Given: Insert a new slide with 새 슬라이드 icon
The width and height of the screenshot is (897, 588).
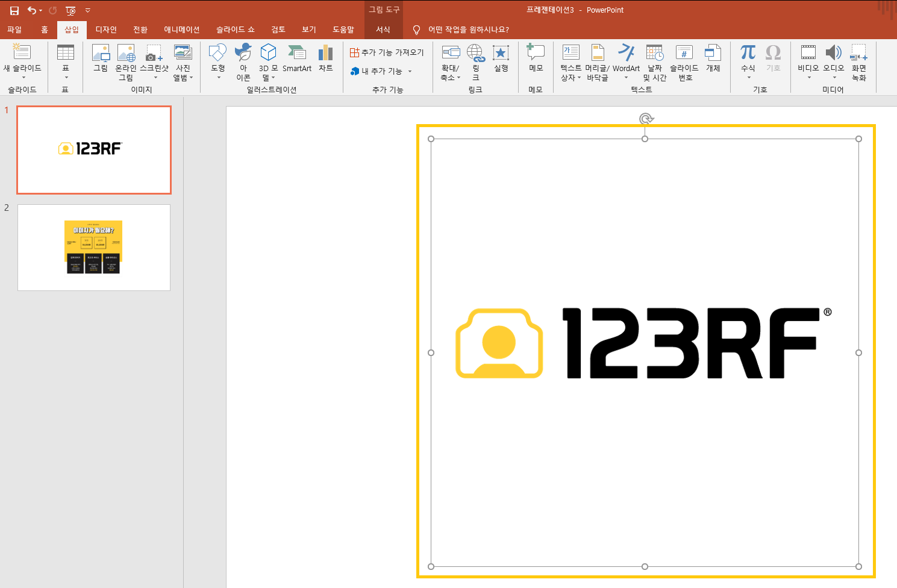Looking at the screenshot, I should tap(22, 52).
